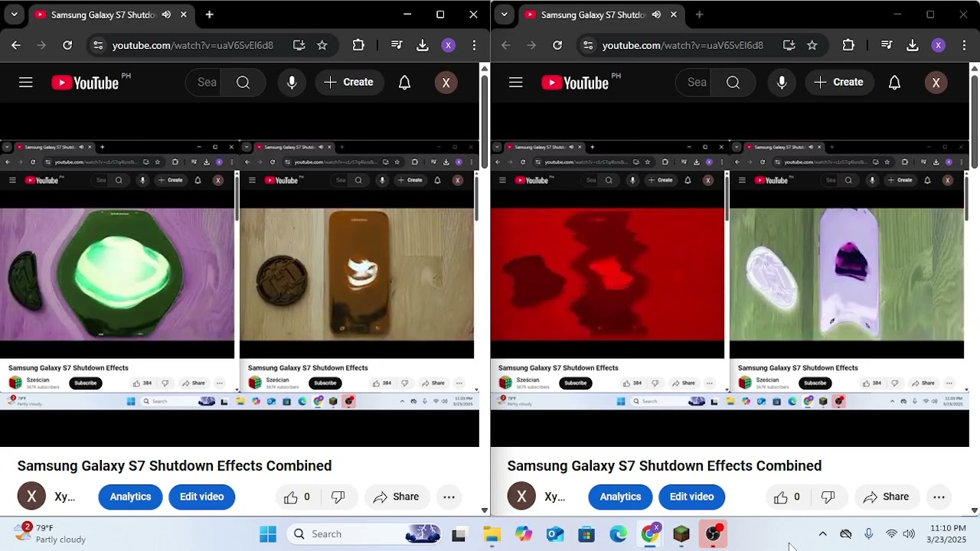980x551 pixels.
Task: Open media control icon in right window
Action: click(x=887, y=45)
